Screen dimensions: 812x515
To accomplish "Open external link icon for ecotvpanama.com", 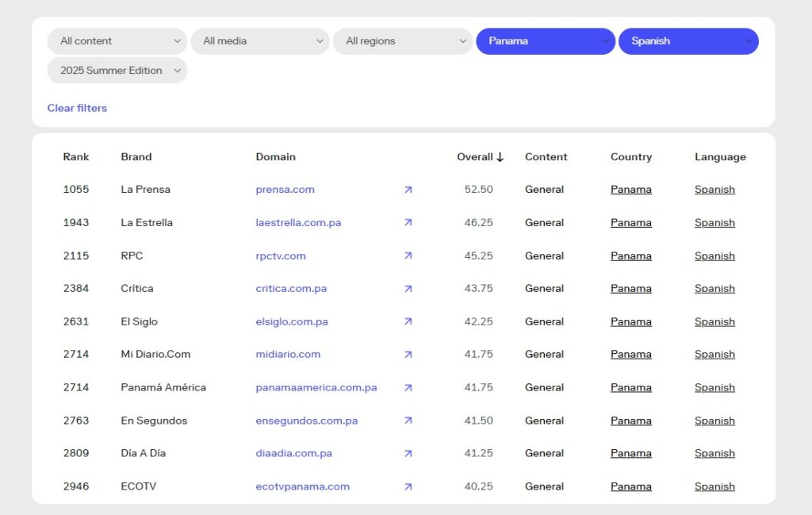I will (x=408, y=486).
